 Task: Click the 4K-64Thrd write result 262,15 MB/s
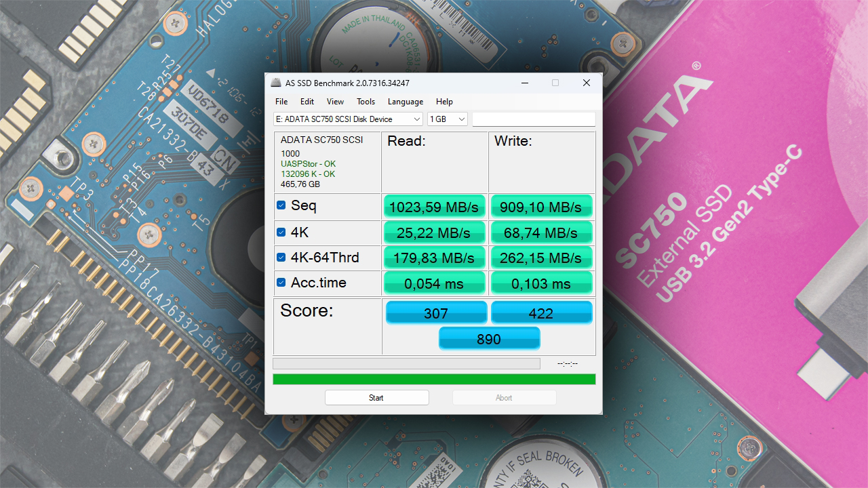click(542, 258)
